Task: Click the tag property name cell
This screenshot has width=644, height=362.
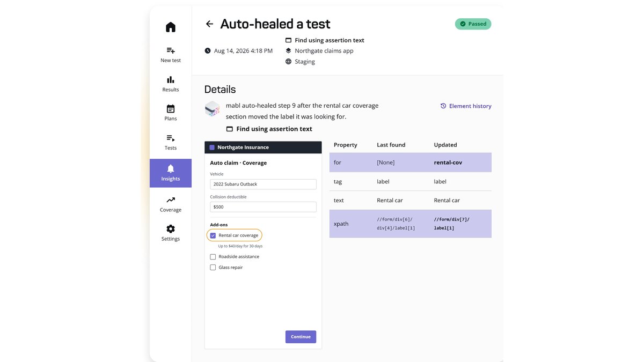Action: pos(338,182)
